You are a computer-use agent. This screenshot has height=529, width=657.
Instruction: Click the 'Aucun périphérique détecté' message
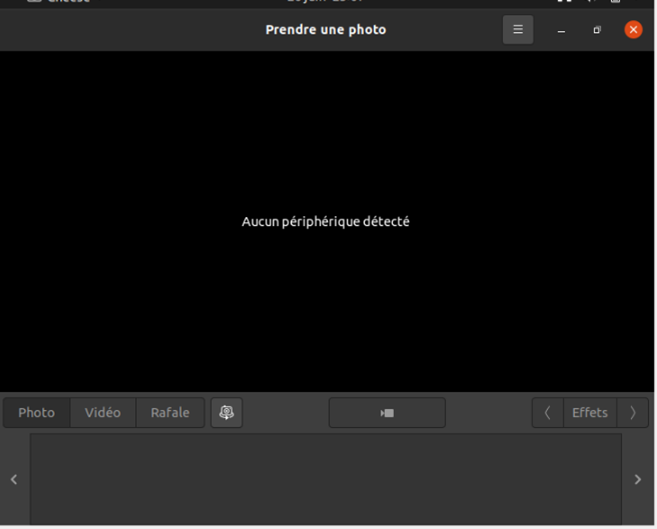point(325,221)
